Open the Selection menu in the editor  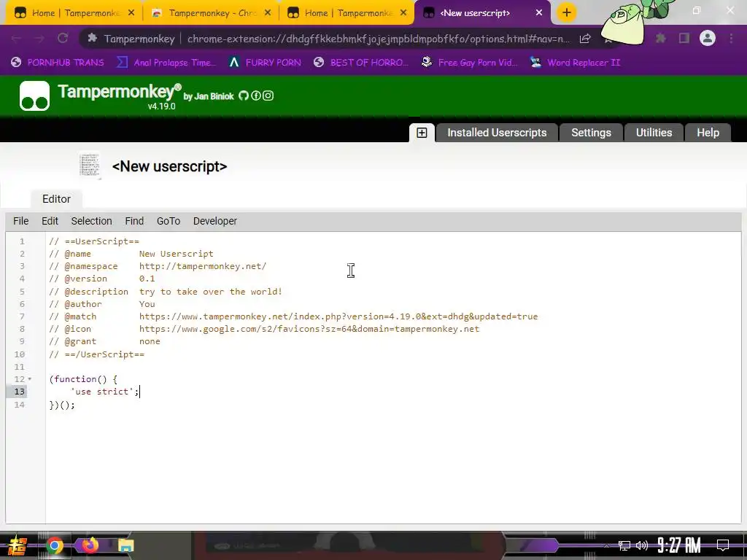point(91,221)
